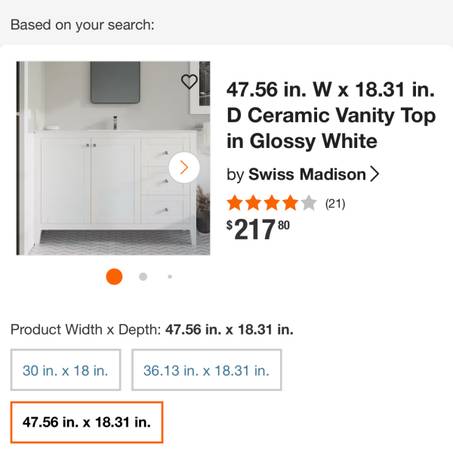
Task: Click the first orange rating star
Action: (x=235, y=203)
